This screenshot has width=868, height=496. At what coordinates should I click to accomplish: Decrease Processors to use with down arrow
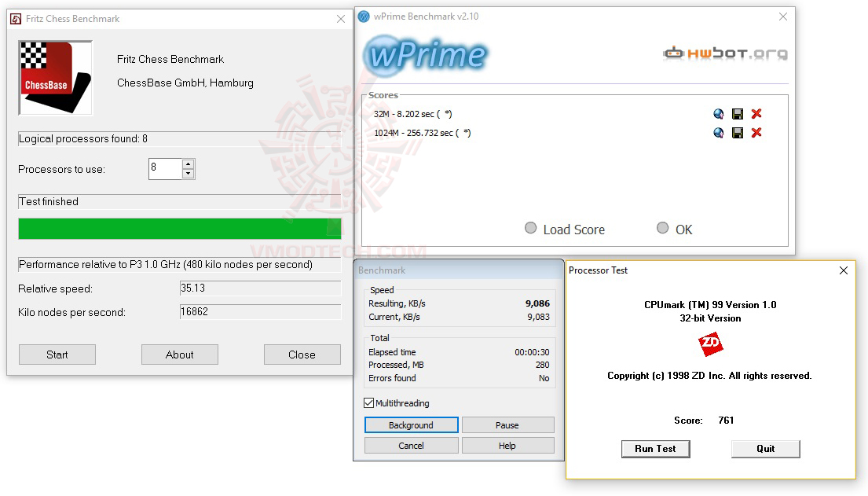click(189, 174)
